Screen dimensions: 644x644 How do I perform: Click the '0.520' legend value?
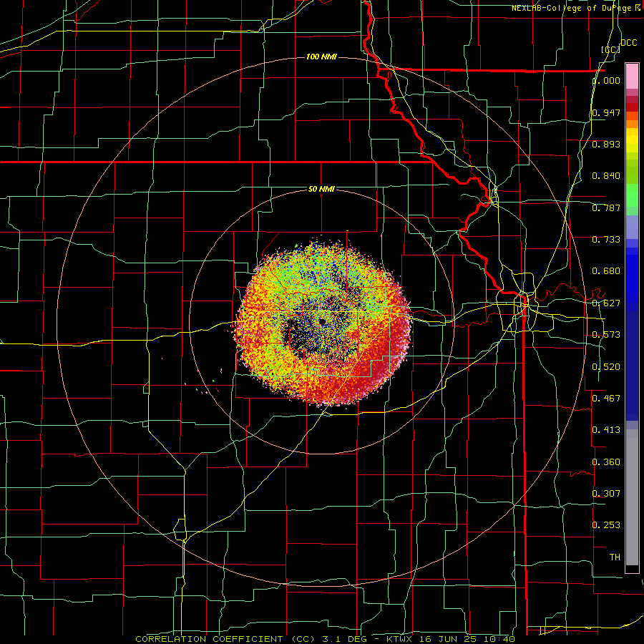click(606, 367)
